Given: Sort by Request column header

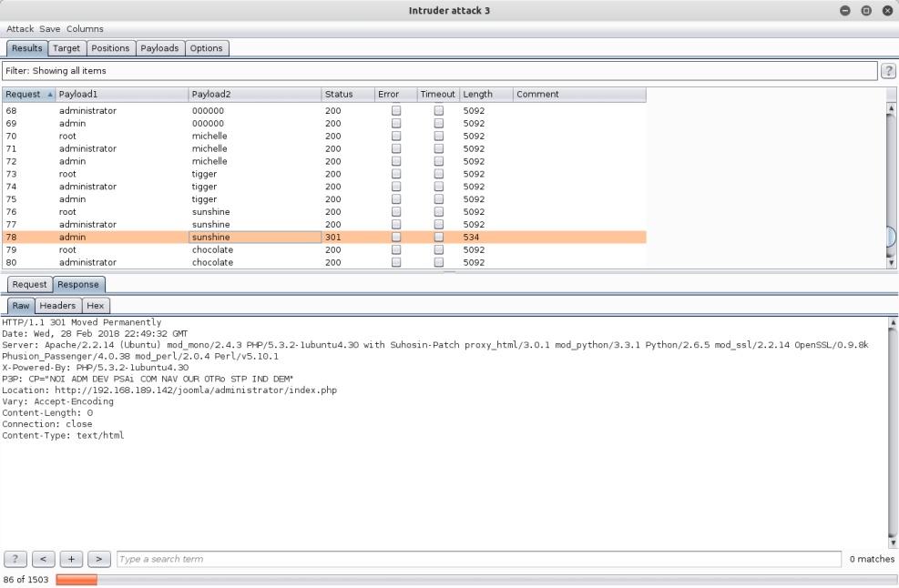Looking at the screenshot, I should click(x=27, y=95).
